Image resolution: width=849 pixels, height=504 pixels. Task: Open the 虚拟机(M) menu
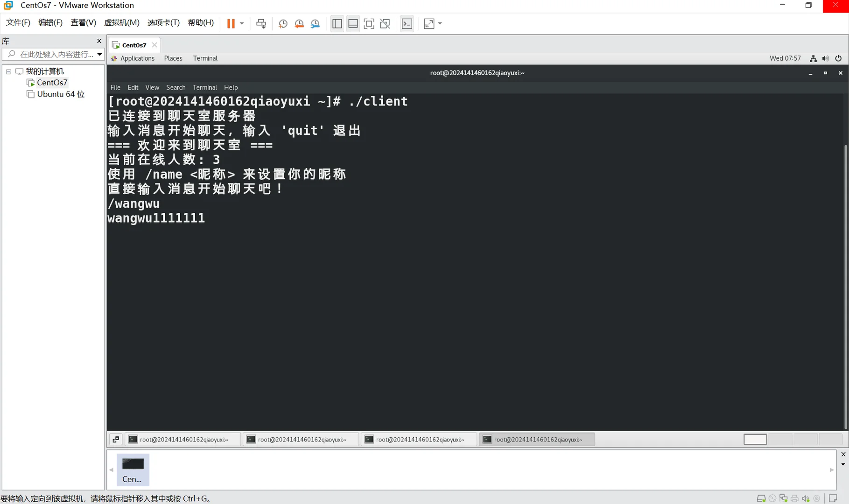click(122, 22)
